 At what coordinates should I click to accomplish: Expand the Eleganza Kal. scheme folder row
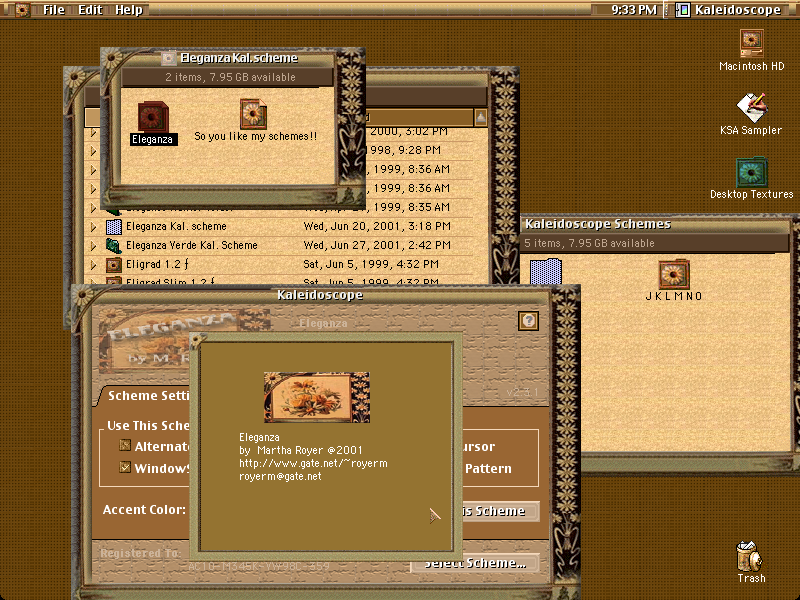93,226
